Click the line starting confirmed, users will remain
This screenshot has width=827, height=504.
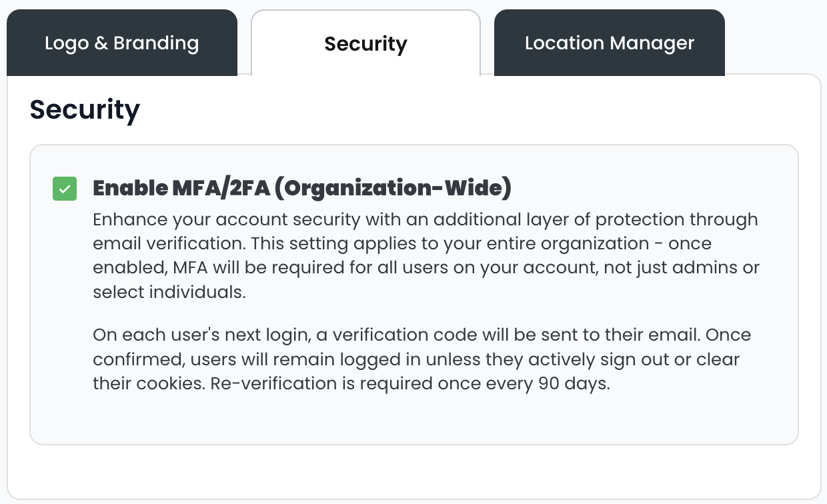coord(416,360)
